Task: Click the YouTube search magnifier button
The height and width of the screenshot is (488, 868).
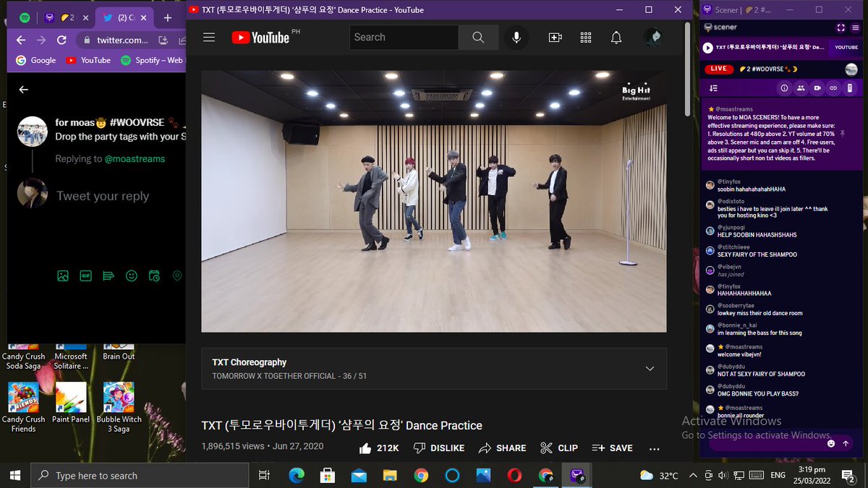Action: [478, 37]
